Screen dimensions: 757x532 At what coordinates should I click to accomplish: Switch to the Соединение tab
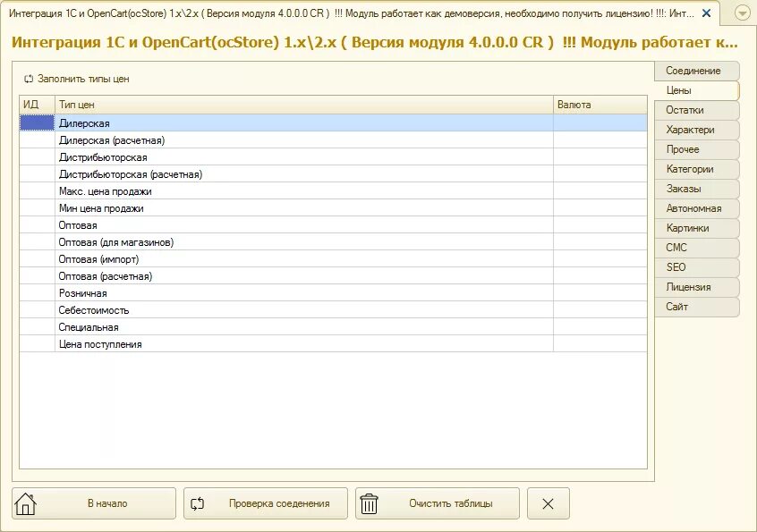[696, 71]
